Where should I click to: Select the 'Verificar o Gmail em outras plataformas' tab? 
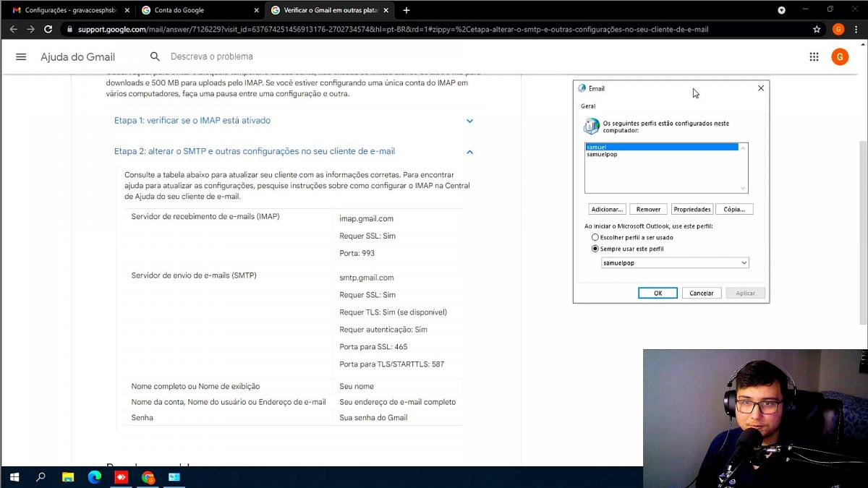pyautogui.click(x=329, y=10)
